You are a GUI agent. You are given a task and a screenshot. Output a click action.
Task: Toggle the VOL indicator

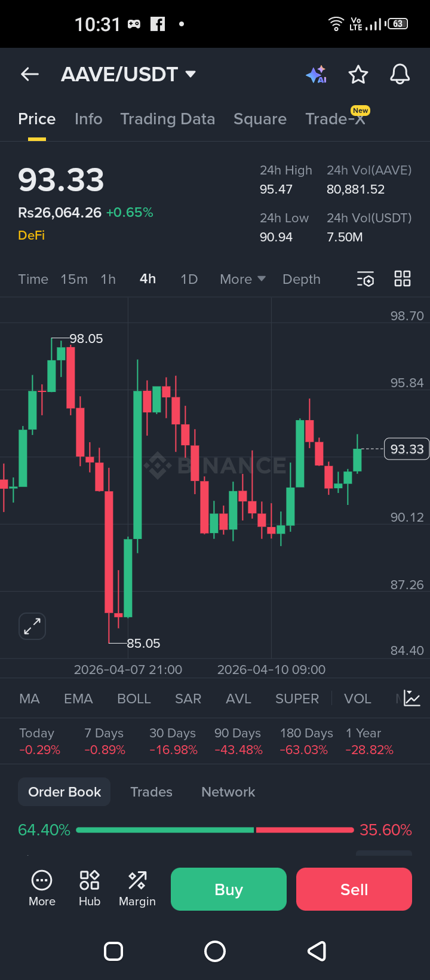[358, 699]
